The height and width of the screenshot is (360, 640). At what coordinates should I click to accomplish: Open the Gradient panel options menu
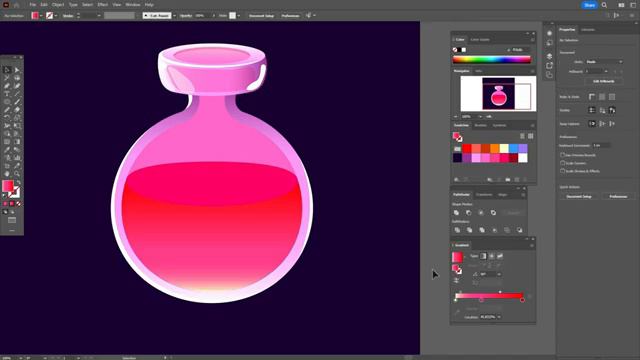click(532, 245)
